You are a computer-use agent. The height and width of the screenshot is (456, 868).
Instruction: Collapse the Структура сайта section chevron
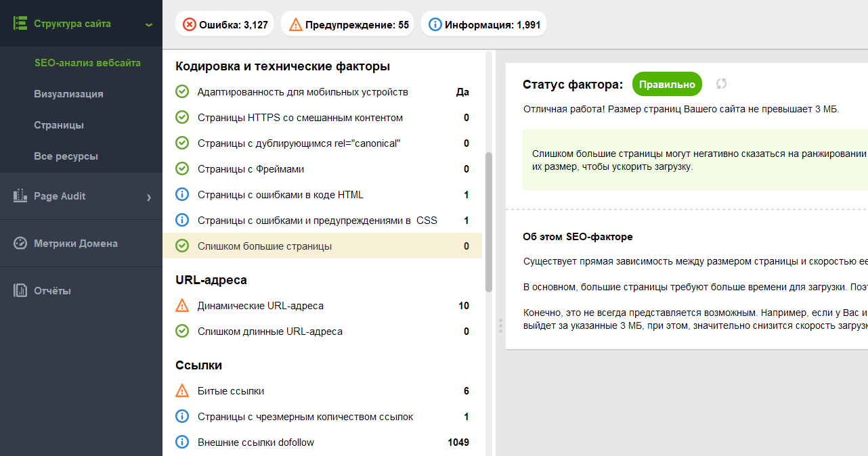coord(148,25)
